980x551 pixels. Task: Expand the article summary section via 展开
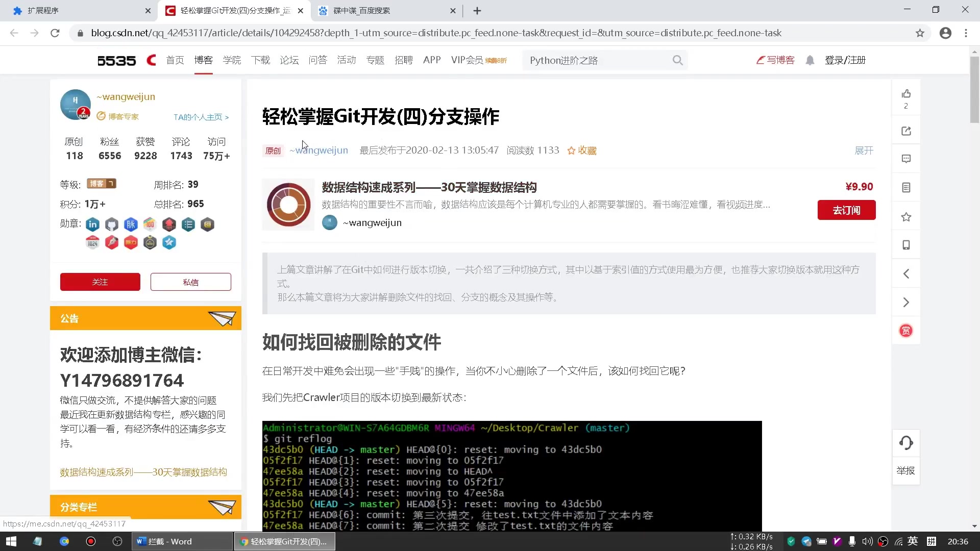864,150
